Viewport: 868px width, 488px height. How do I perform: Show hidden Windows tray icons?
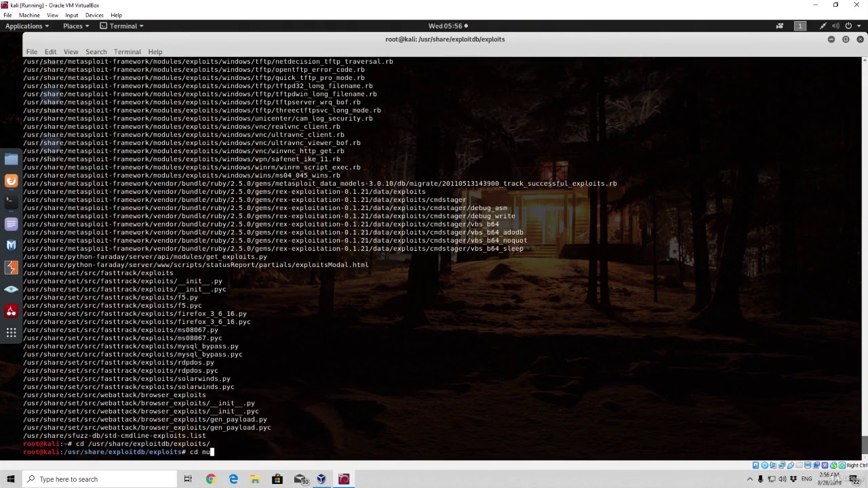coord(750,479)
